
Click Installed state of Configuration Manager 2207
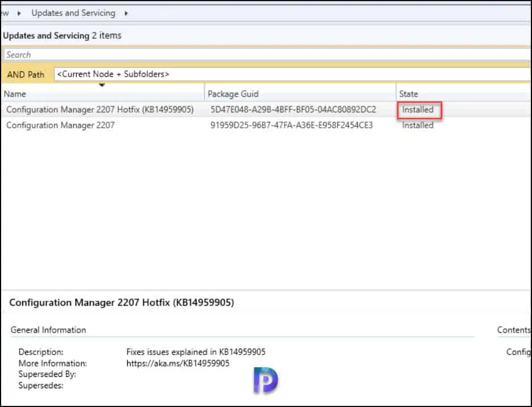coord(418,125)
